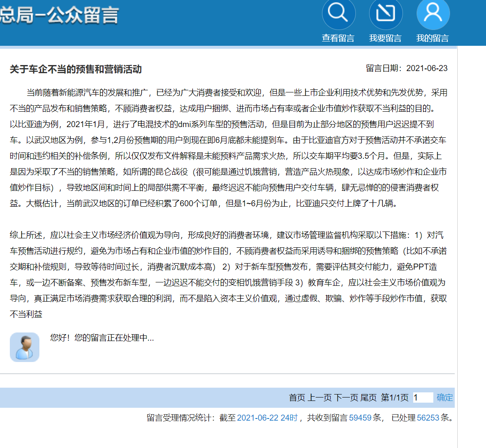Jump to 尾页 in pagination
The height and width of the screenshot is (448, 486).
coord(368,398)
